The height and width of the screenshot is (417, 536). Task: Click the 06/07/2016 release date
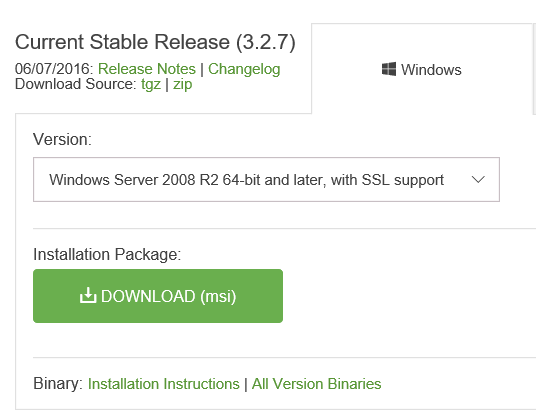pyautogui.click(x=54, y=69)
